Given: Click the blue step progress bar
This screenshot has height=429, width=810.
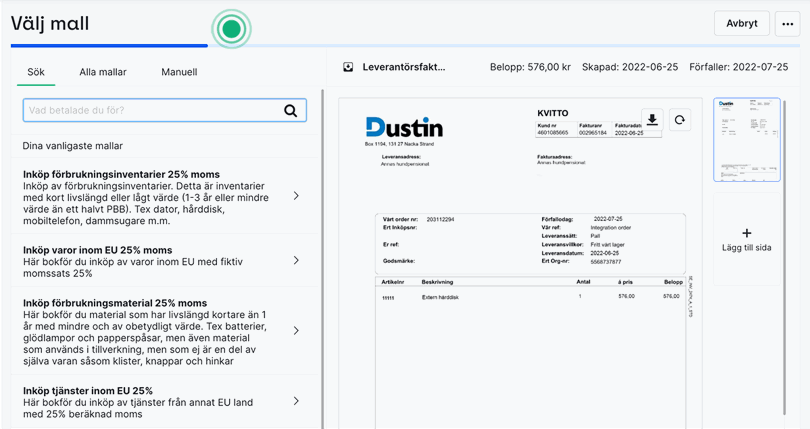Looking at the screenshot, I should coord(110,45).
